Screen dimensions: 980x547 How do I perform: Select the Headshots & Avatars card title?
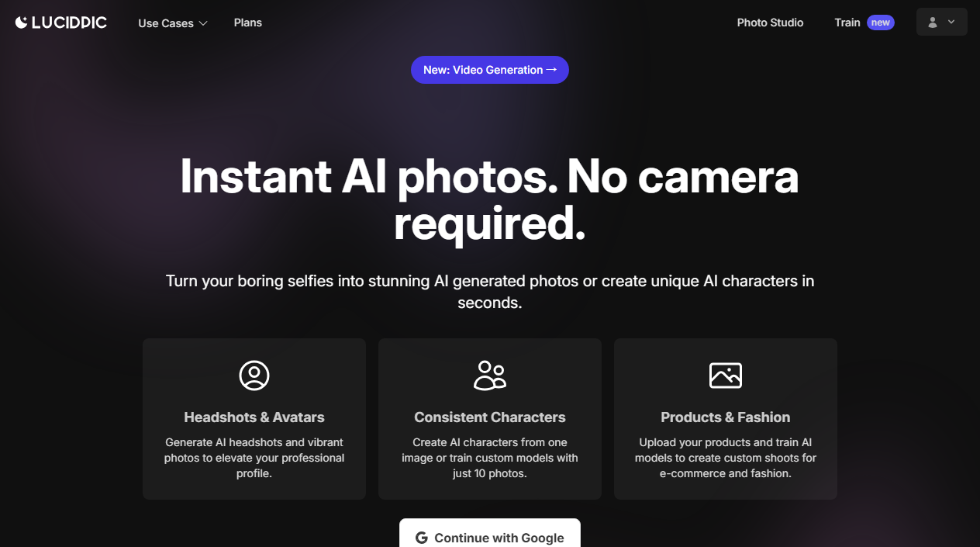click(254, 417)
